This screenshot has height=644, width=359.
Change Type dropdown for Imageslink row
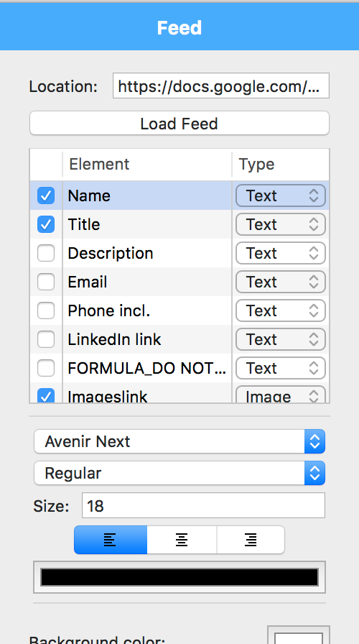[x=281, y=395]
